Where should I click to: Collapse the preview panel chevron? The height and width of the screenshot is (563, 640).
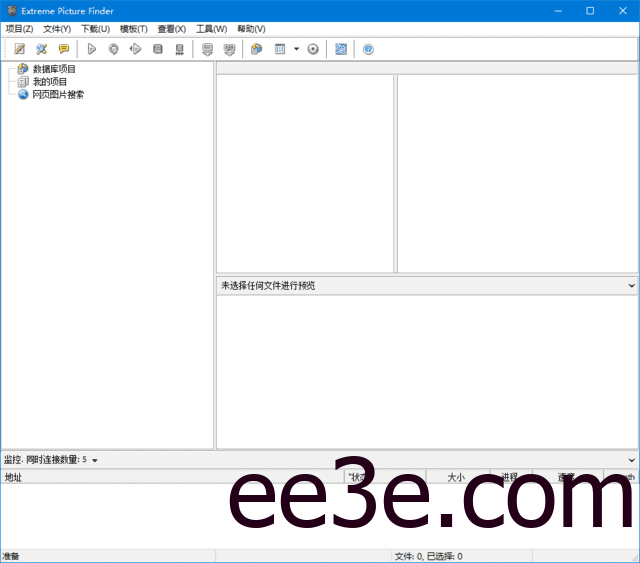click(x=631, y=286)
